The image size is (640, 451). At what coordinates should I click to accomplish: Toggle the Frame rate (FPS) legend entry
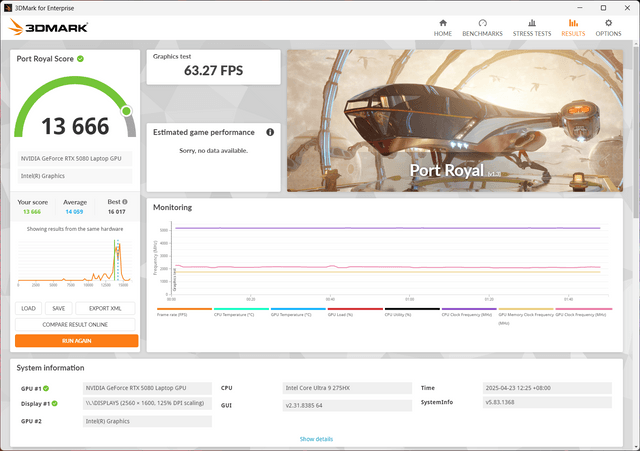[184, 312]
